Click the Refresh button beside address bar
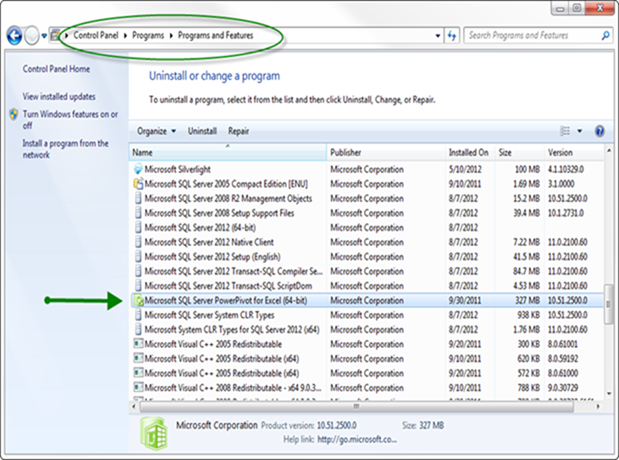Screen dimensions: 619x460 click(452, 36)
